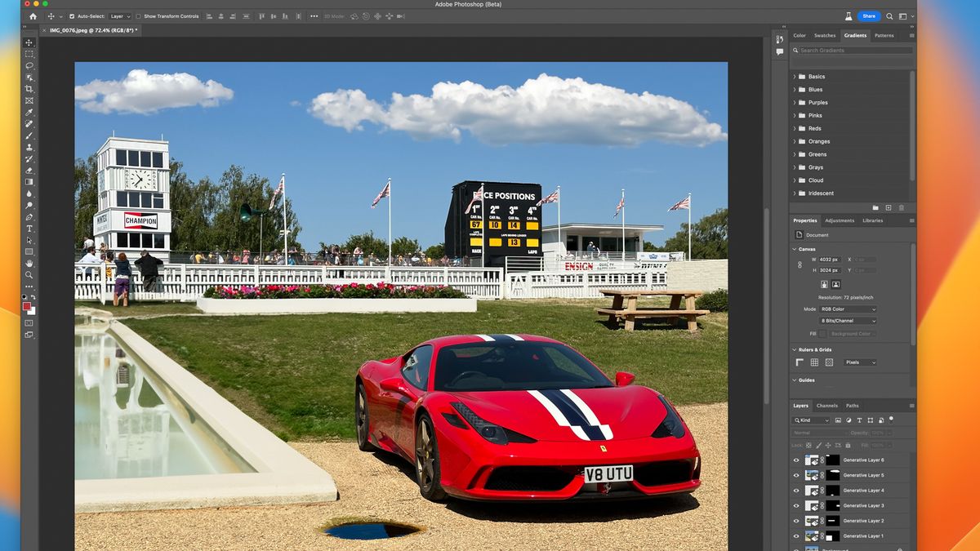Click the foreground red color swatch
Viewport: 980px width, 551px height.
pyautogui.click(x=27, y=306)
